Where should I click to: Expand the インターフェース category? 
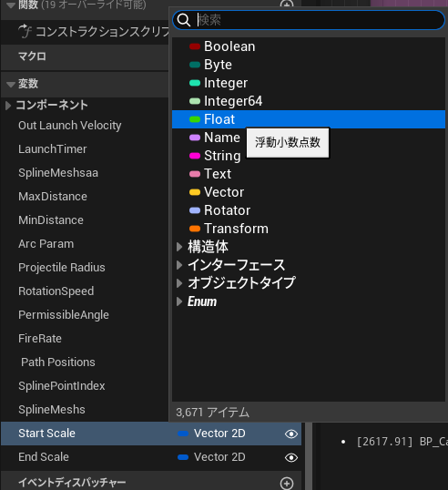(179, 265)
